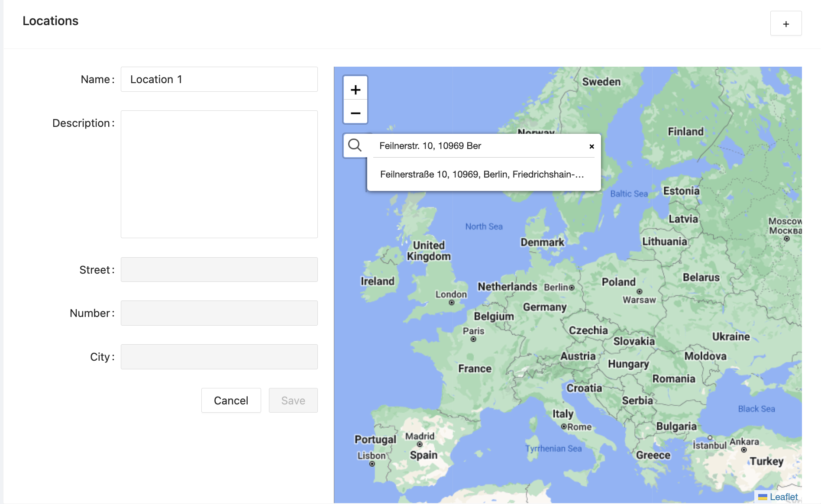Click the Portugal label on the map
The height and width of the screenshot is (504, 821).
(375, 439)
